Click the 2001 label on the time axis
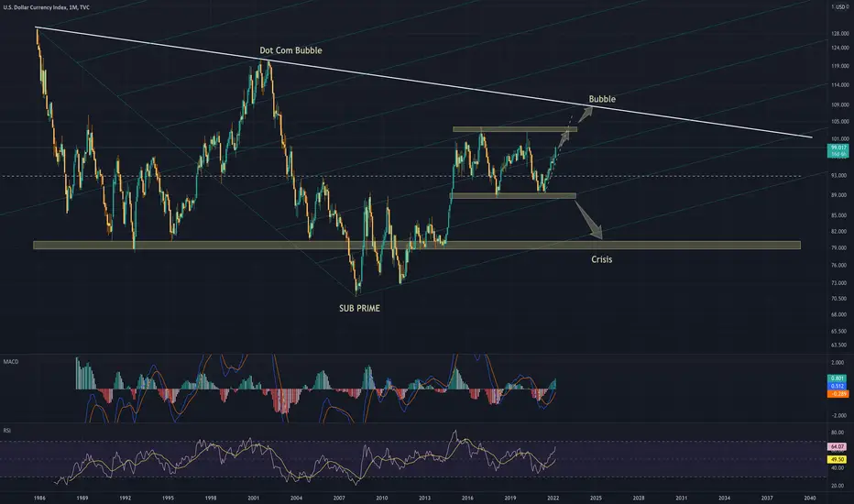This screenshot has height=504, width=854. (x=253, y=498)
